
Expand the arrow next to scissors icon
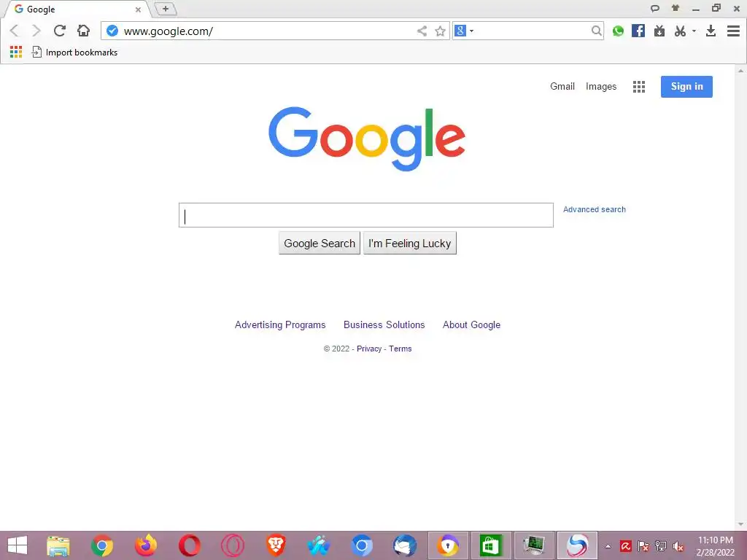694,31
